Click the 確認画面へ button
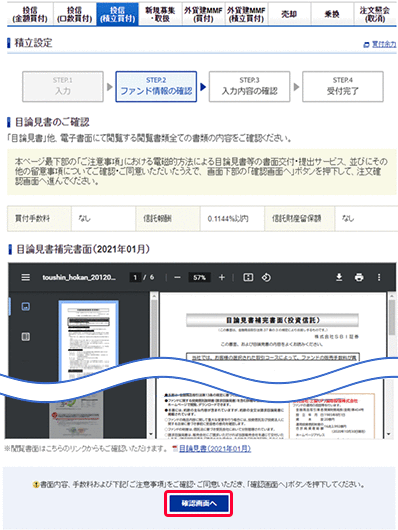Image resolution: width=398 pixels, height=530 pixels. (x=198, y=504)
